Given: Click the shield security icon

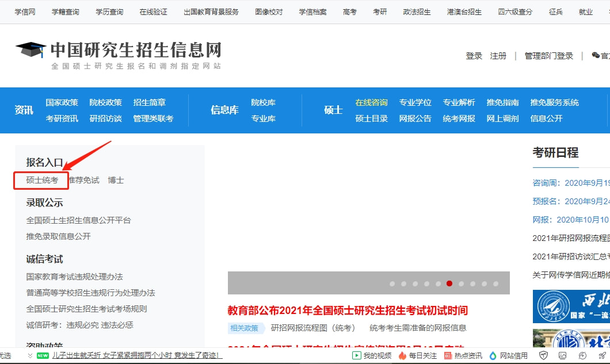Looking at the screenshot, I should (543, 355).
